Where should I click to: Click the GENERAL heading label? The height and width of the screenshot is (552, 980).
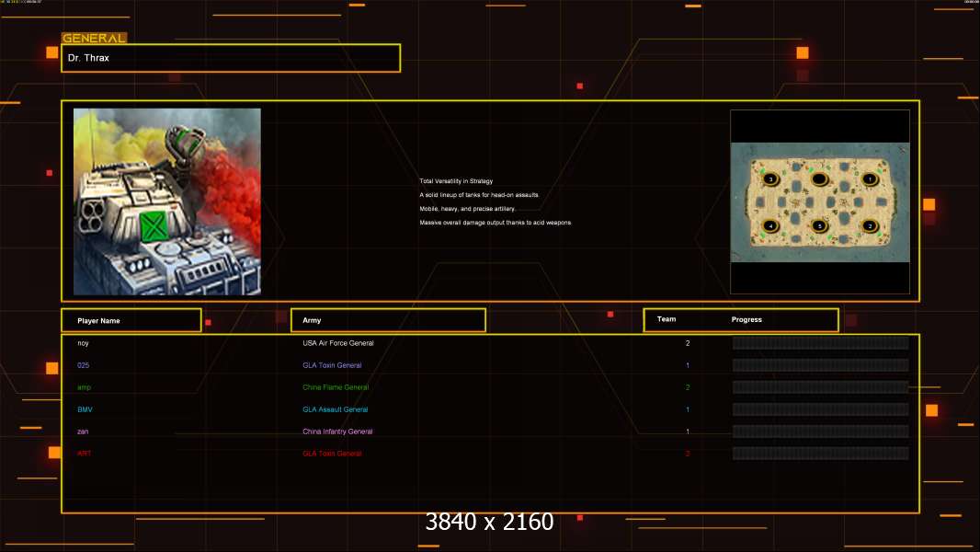pyautogui.click(x=94, y=38)
